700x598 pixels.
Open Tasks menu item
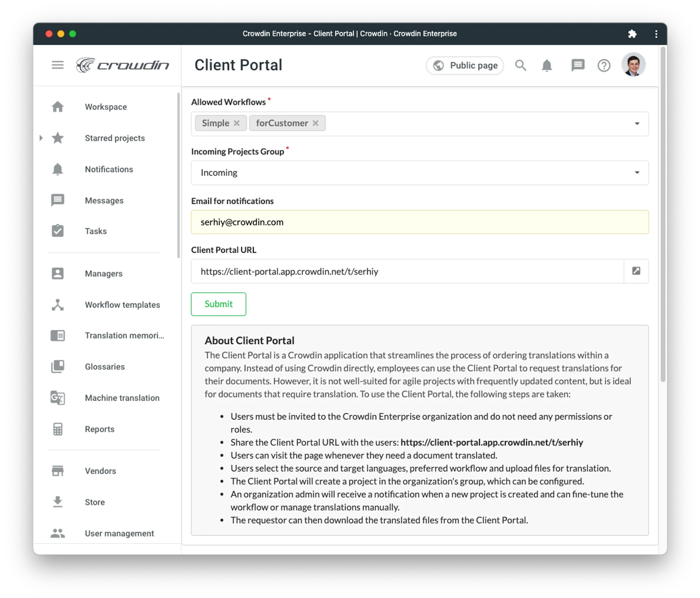click(96, 231)
